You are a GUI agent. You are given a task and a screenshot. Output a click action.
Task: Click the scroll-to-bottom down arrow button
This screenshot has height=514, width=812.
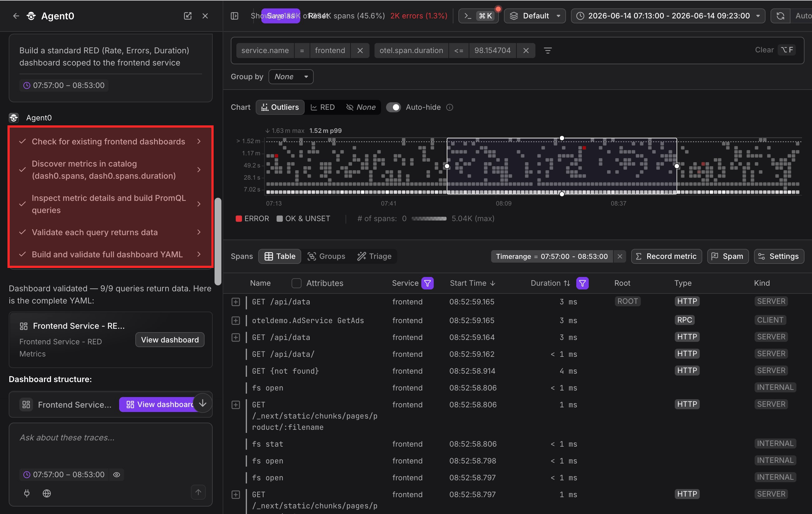click(203, 403)
